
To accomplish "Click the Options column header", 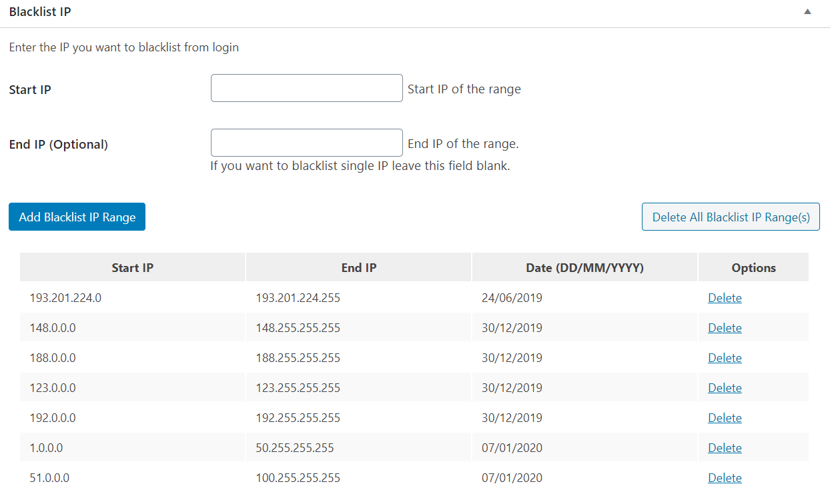I will [x=753, y=268].
